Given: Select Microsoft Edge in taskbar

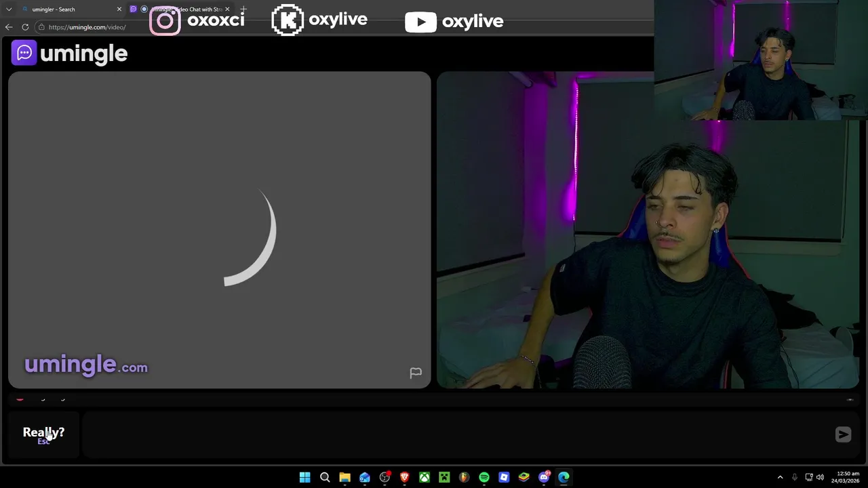Looking at the screenshot, I should click(x=564, y=477).
